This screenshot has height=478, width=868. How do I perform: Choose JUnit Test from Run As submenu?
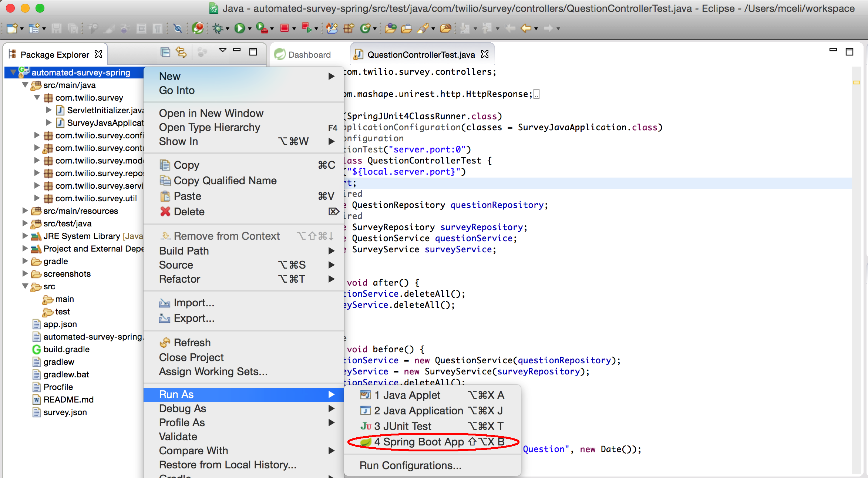433,426
